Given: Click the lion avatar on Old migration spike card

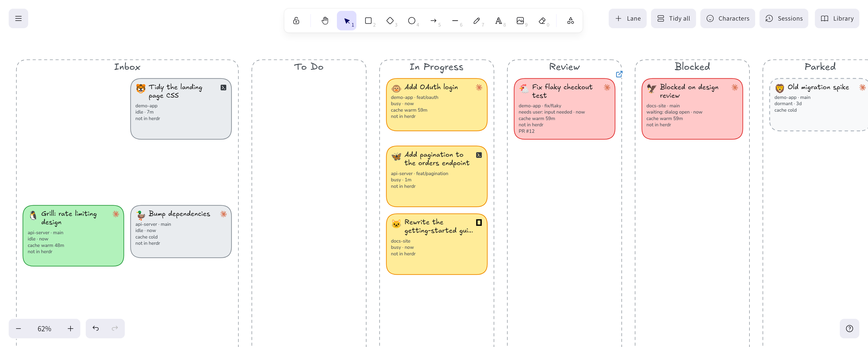Looking at the screenshot, I should 779,89.
